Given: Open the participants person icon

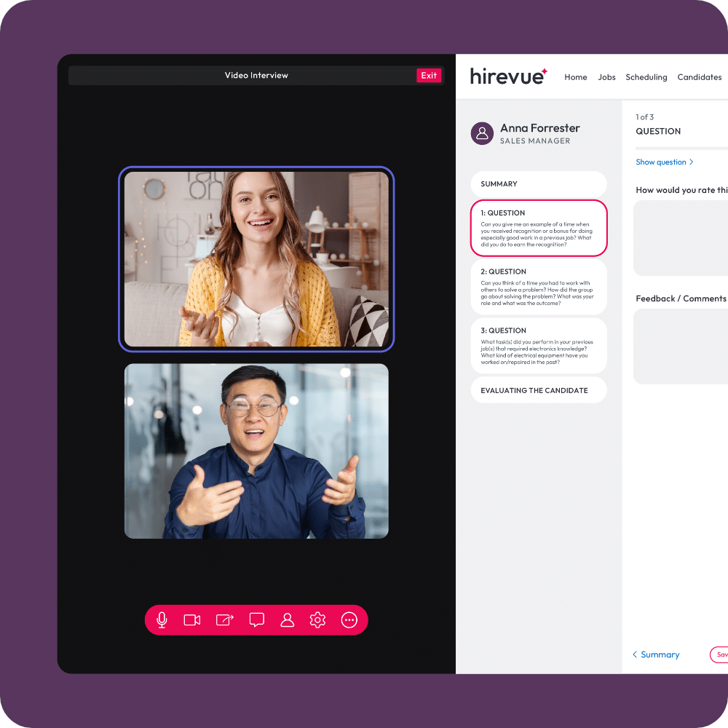Looking at the screenshot, I should coord(288,620).
